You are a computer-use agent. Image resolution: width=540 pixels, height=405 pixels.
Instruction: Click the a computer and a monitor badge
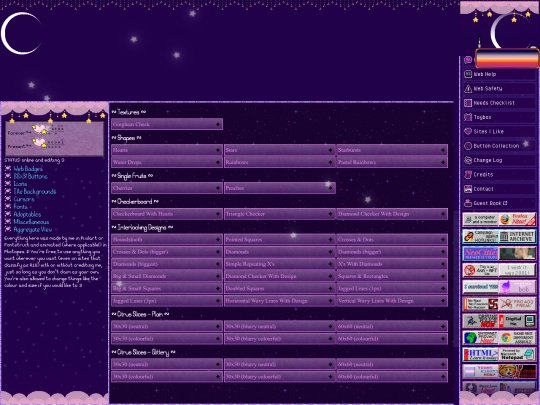(480, 219)
